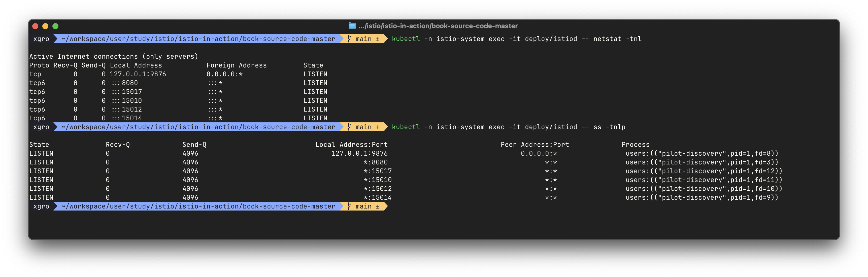Click netstat entry :::15014
868x277 pixels.
127,118
